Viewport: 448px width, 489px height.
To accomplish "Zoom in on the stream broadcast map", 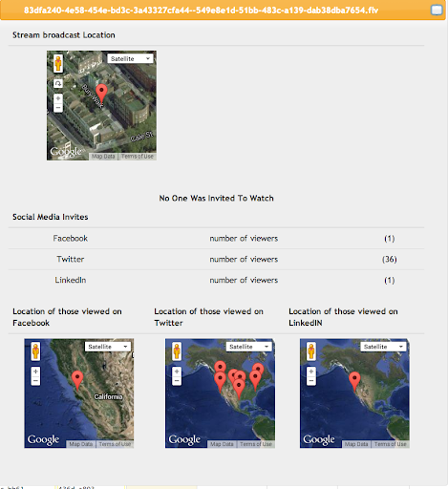I will pos(58,98).
